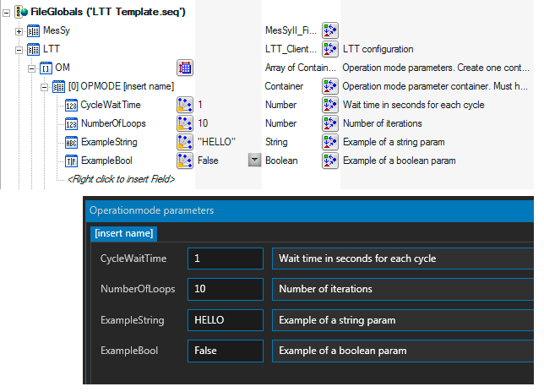The height and width of the screenshot is (392, 544).
Task: Collapse the LTT container node
Action: click(19, 51)
